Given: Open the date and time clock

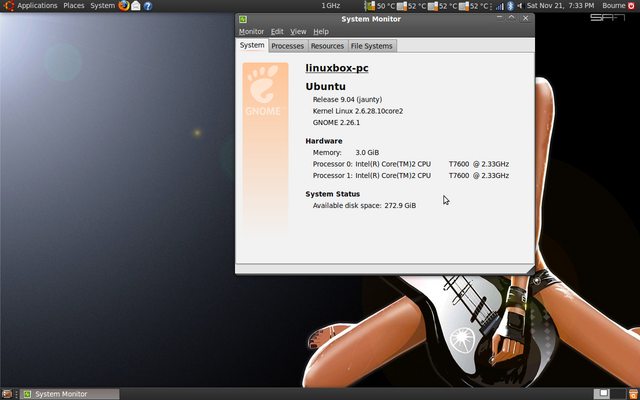Looking at the screenshot, I should [x=560, y=6].
